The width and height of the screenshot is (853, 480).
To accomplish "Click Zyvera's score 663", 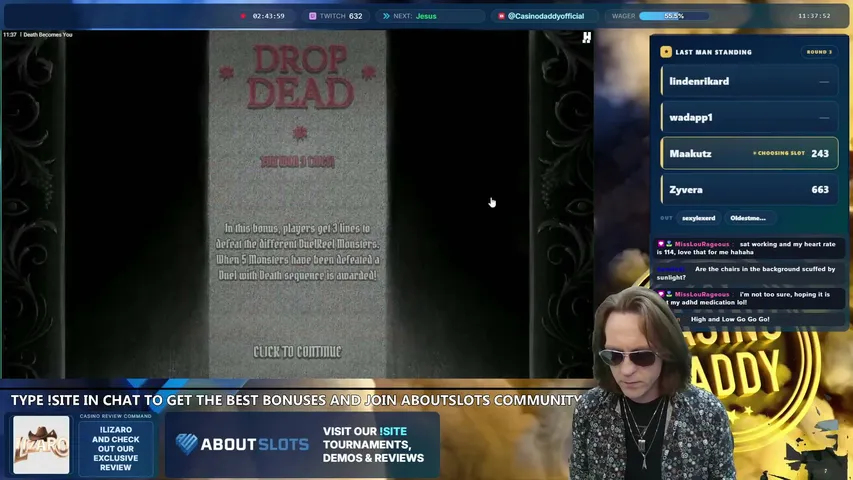I will [x=820, y=190].
